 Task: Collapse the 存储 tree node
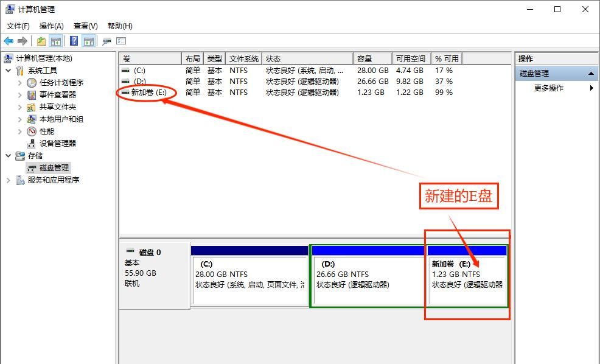coord(8,156)
